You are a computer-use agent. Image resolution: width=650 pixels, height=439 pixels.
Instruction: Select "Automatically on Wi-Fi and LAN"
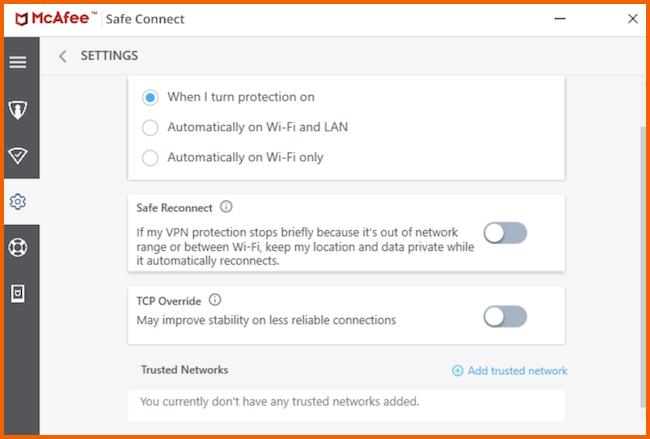150,128
